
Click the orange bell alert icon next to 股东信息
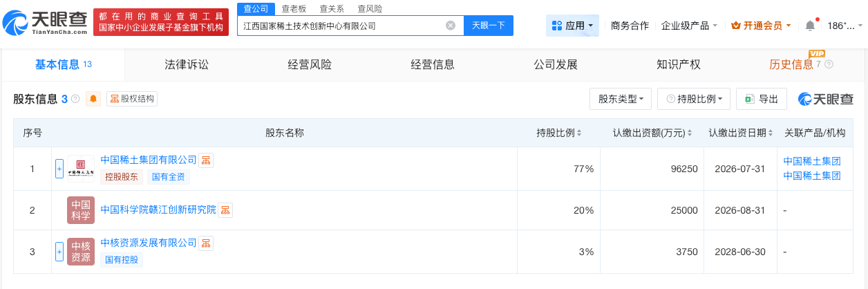[93, 99]
